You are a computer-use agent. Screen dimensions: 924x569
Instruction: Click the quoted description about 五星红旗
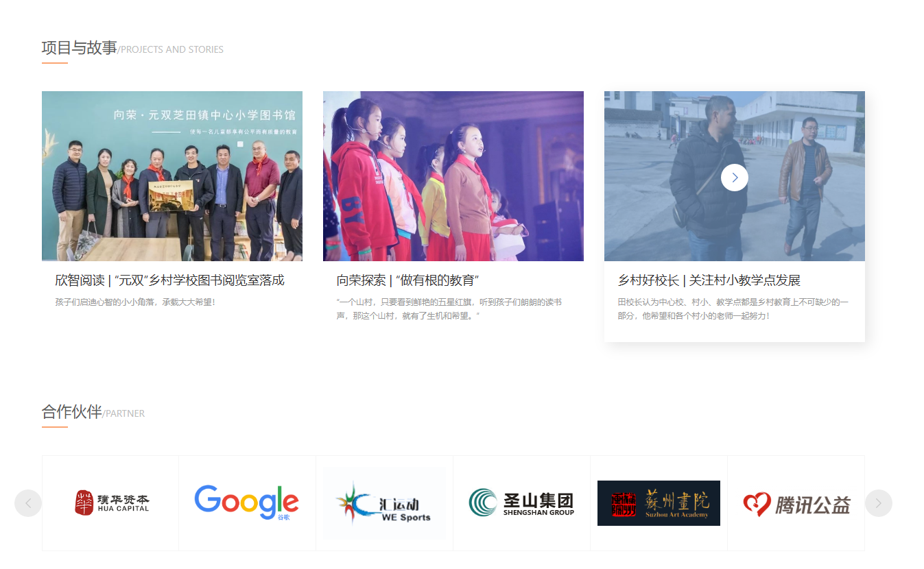pyautogui.click(x=449, y=308)
